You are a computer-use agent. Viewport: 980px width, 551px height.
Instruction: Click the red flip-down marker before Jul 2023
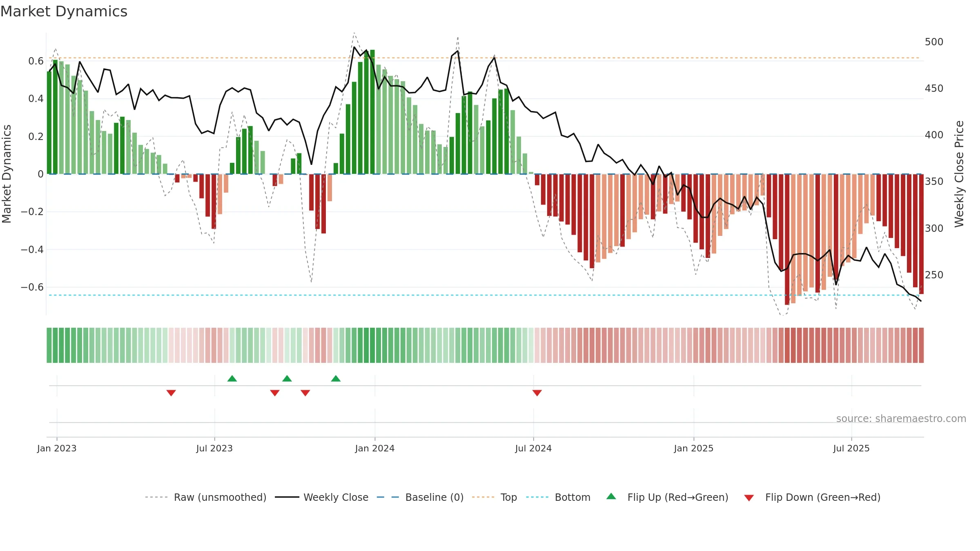click(x=171, y=393)
